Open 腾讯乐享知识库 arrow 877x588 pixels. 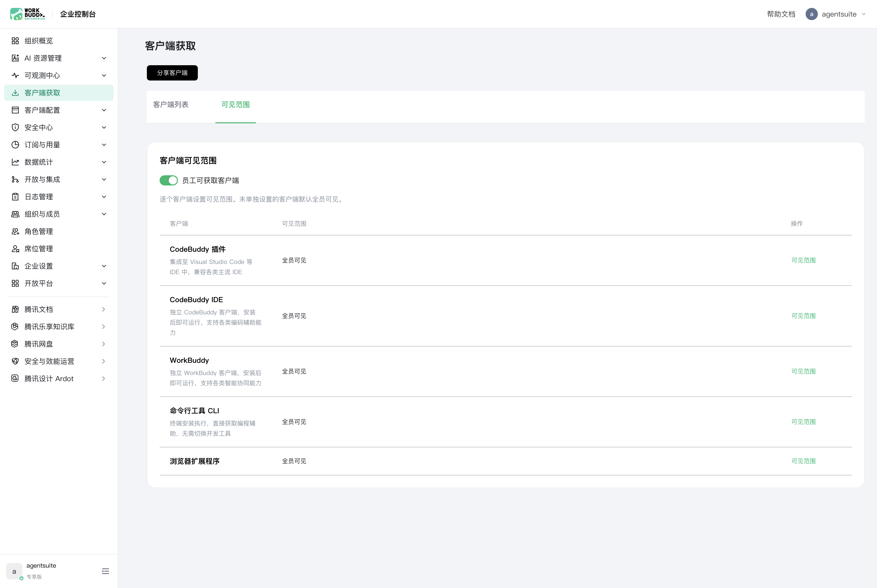(104, 327)
